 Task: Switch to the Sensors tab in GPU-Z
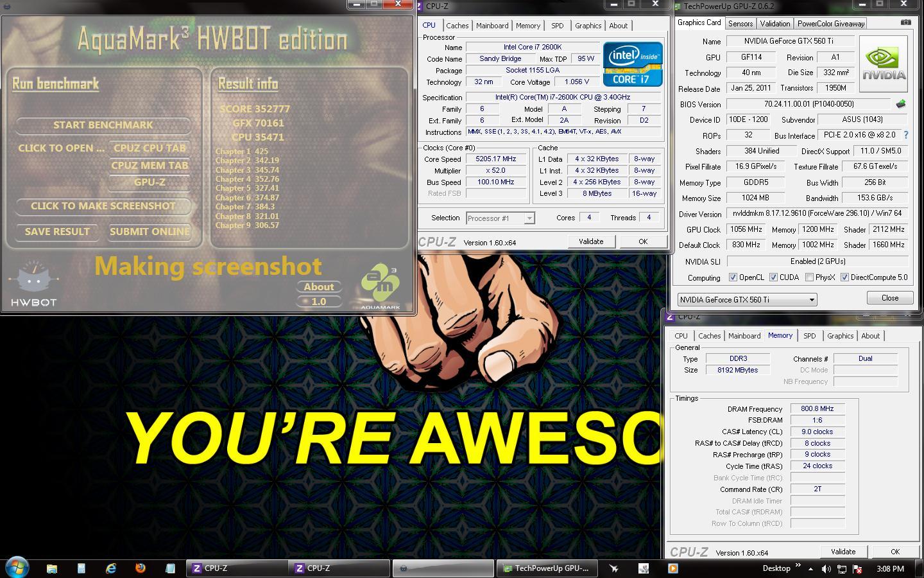740,23
